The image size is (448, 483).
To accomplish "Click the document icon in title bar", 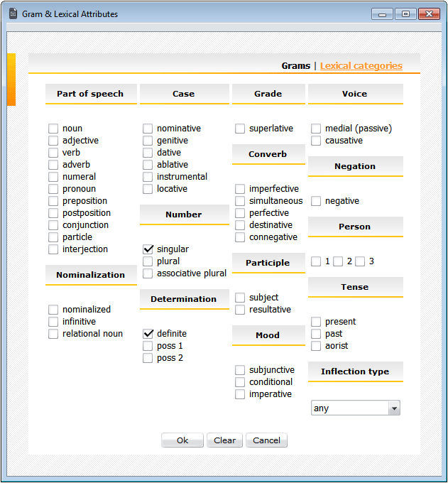I will (13, 14).
